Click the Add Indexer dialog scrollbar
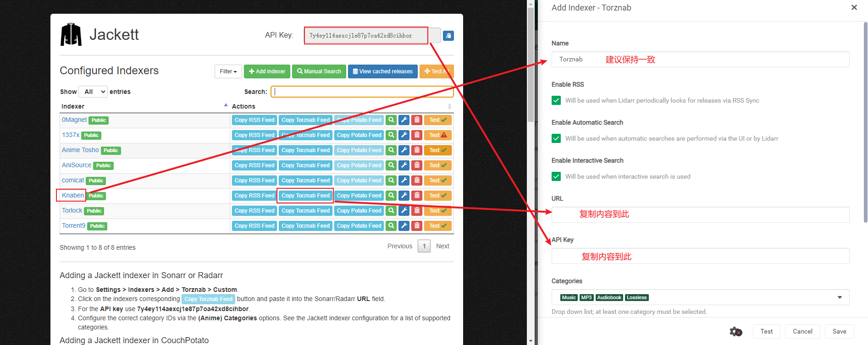This screenshot has height=345, width=868. click(865, 121)
